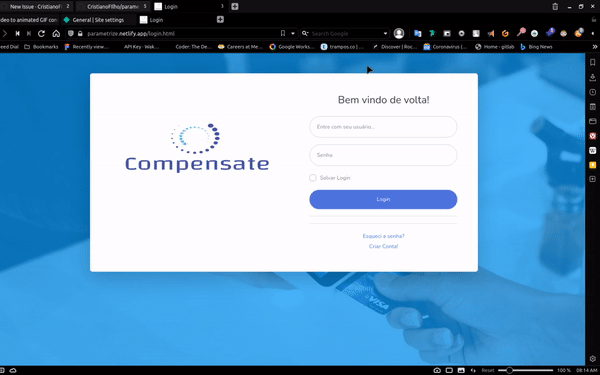600x375 pixels.
Task: Click the 100 % zoom value
Action: 564,370
